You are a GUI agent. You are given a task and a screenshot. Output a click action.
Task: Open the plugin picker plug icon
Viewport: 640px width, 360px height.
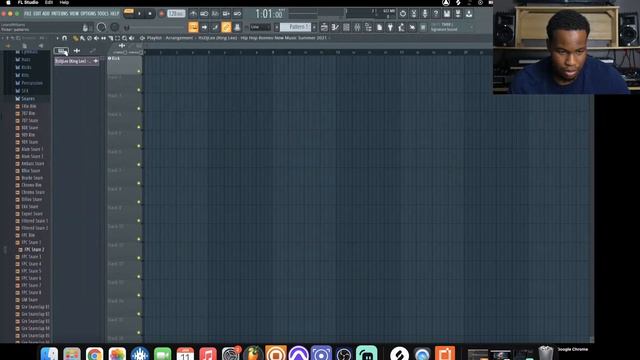coord(390,27)
